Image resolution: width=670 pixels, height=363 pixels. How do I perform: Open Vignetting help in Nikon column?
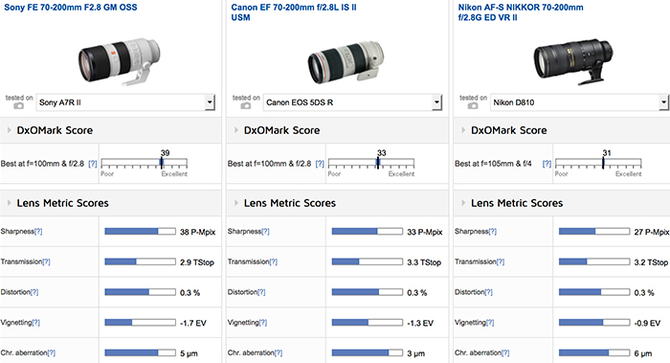(490, 322)
